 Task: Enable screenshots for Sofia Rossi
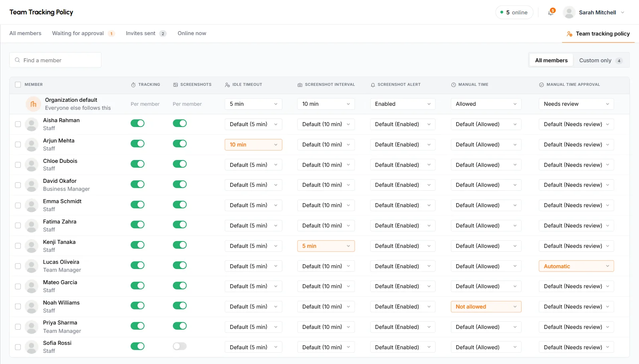pos(180,346)
